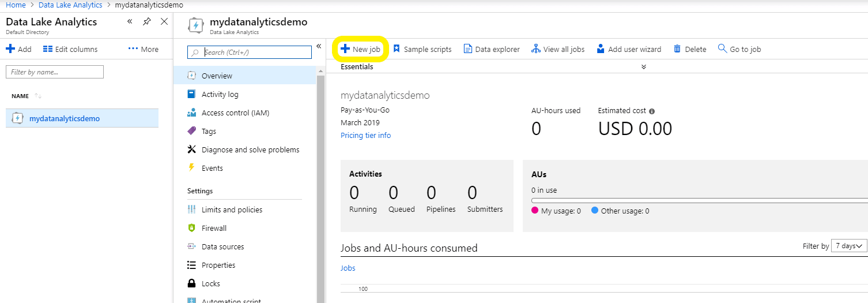The width and height of the screenshot is (868, 303).
Task: Click the Locks padlock icon
Action: click(192, 283)
